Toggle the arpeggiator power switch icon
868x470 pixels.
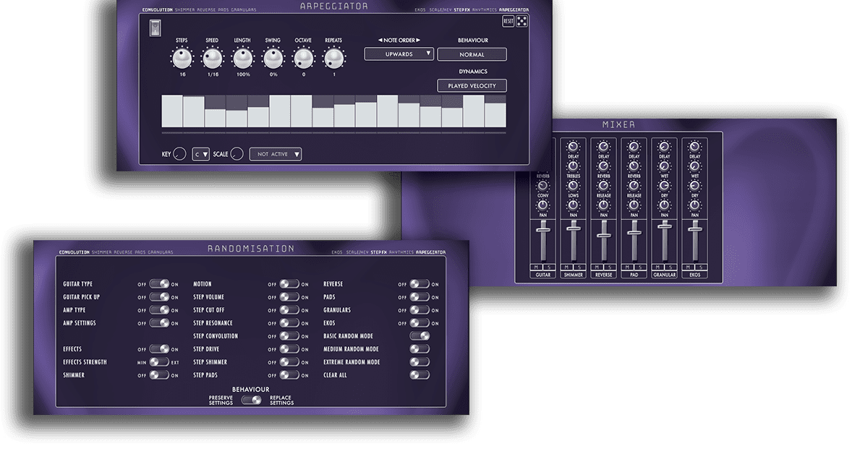(x=156, y=27)
